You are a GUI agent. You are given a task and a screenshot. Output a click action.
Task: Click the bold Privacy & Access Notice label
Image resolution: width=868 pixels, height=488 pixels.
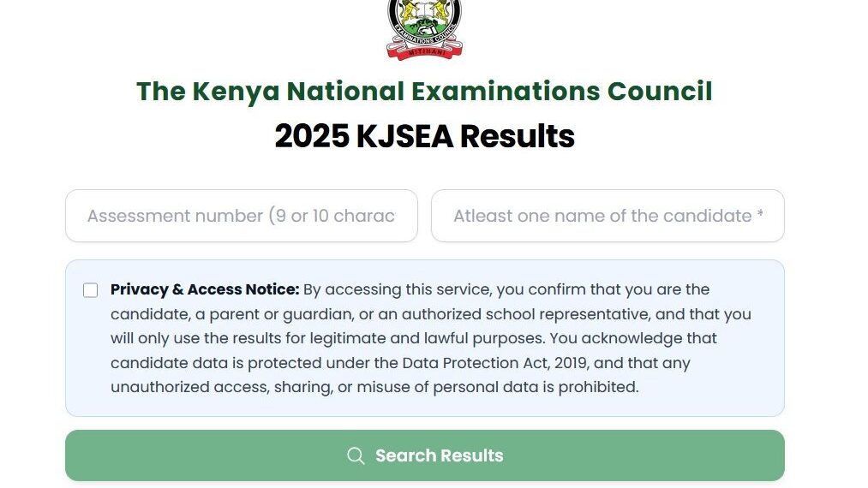[x=205, y=289]
